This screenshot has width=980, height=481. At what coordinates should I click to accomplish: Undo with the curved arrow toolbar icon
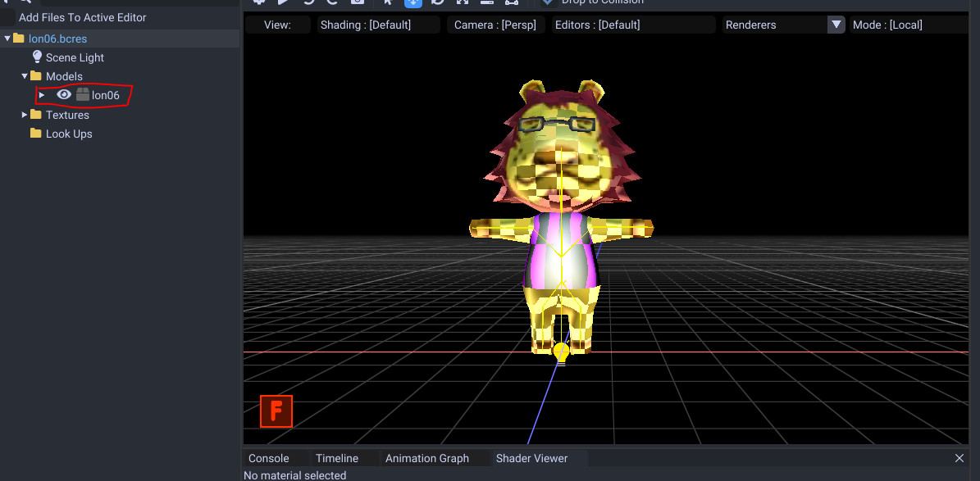click(308, 3)
